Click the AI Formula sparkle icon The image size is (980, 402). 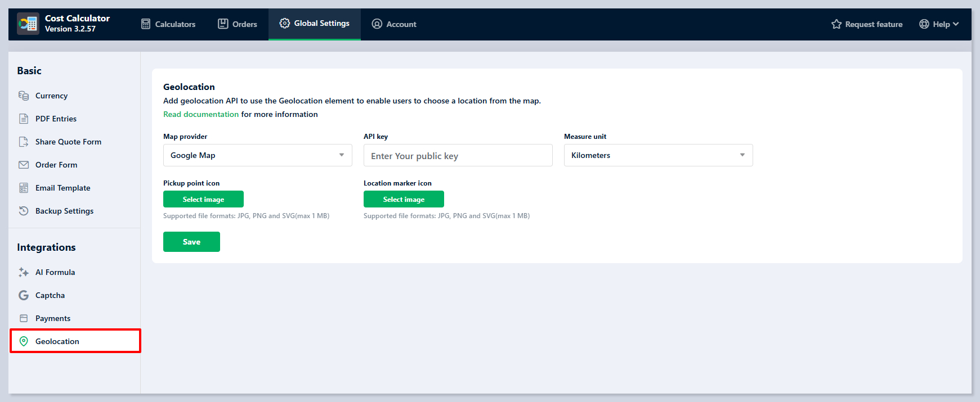click(x=24, y=272)
